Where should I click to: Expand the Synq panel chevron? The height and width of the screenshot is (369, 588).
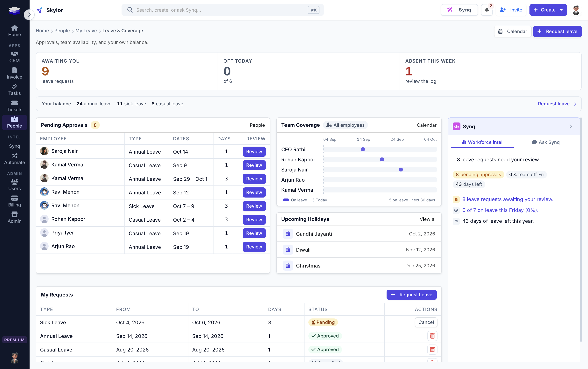point(570,126)
